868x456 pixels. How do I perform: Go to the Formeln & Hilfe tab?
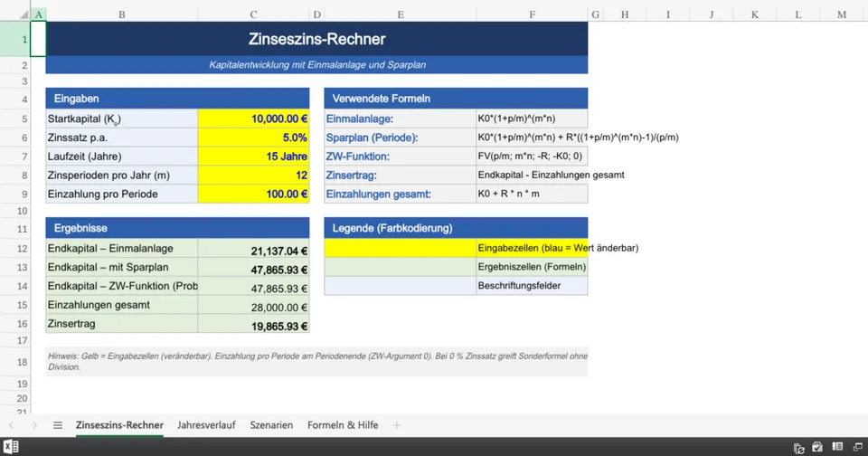[x=343, y=425]
